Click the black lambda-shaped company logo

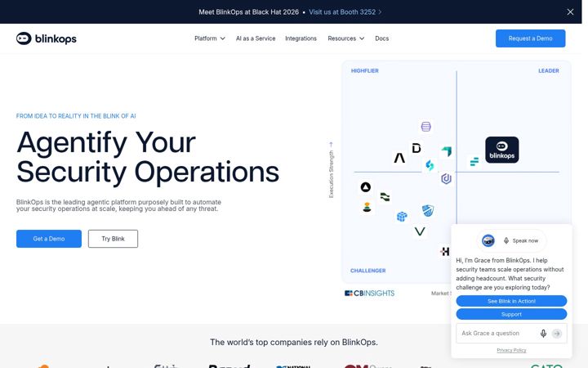tap(399, 158)
